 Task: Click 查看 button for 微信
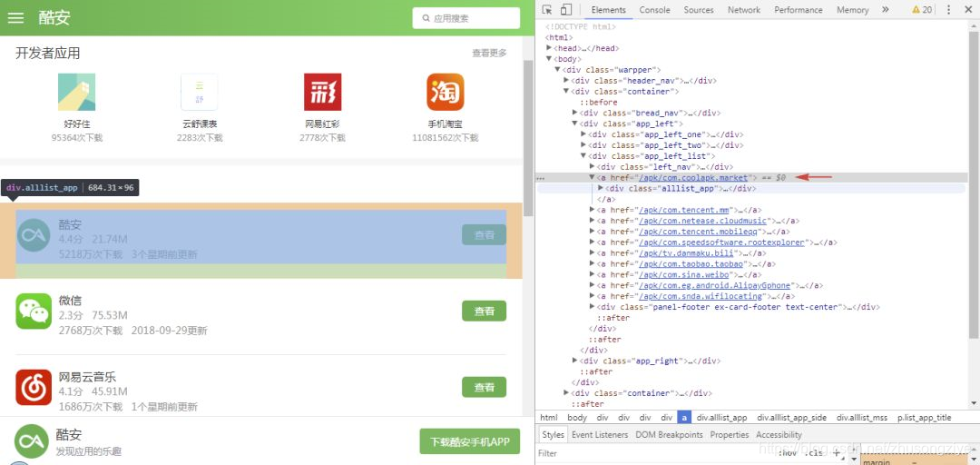pos(484,311)
